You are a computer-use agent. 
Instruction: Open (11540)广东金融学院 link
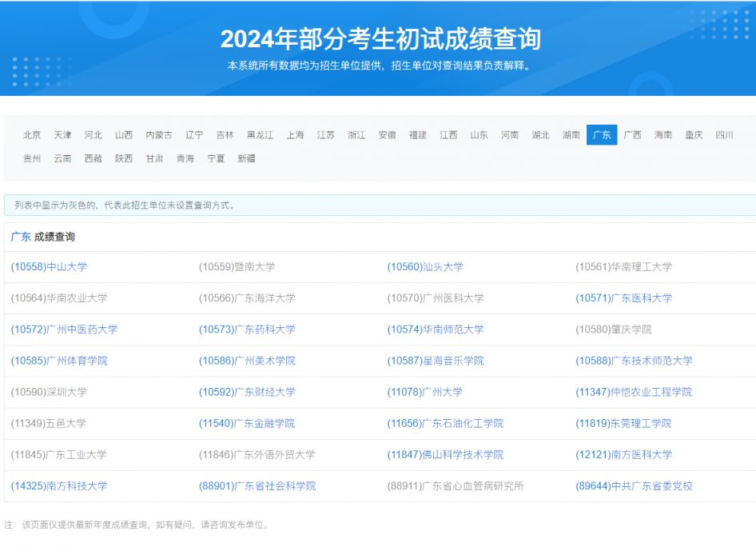click(x=247, y=424)
